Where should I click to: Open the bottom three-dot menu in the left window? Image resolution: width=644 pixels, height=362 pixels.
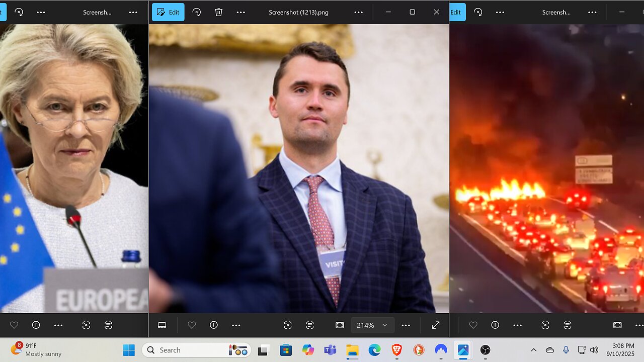[58, 325]
